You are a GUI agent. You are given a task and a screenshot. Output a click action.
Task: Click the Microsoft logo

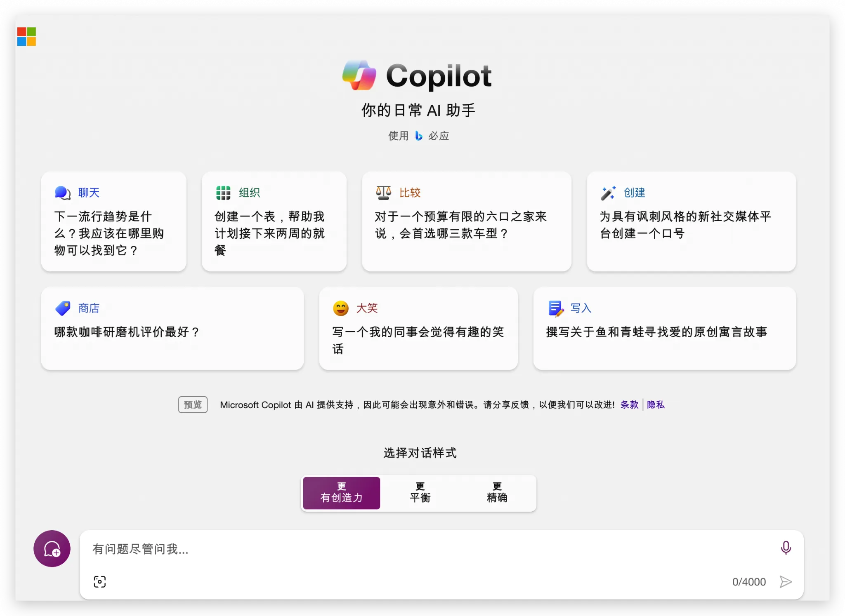(26, 37)
